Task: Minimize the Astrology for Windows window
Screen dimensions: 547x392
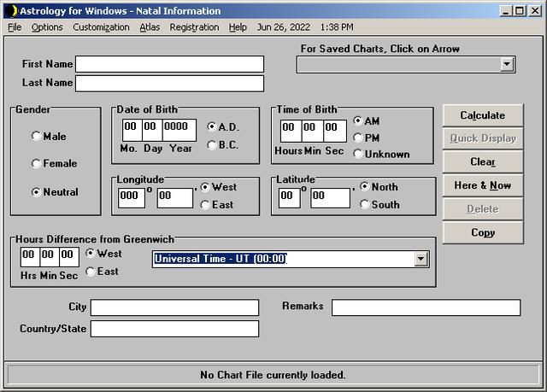Action: point(505,11)
